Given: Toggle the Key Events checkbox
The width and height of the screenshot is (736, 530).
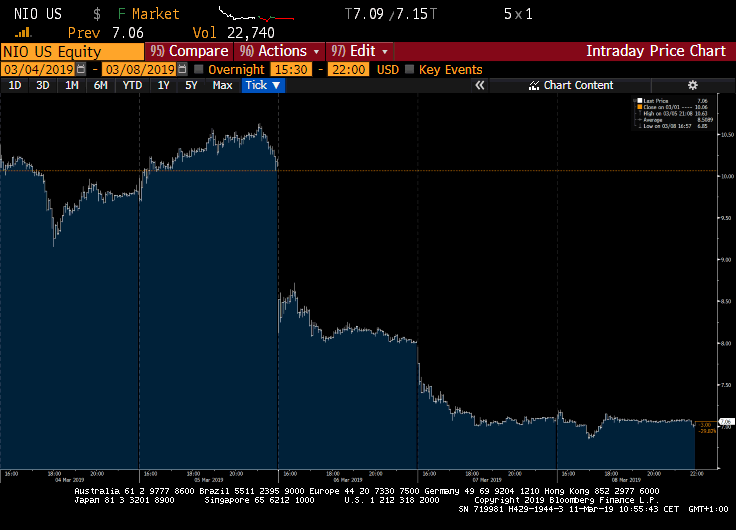Looking at the screenshot, I should [409, 69].
